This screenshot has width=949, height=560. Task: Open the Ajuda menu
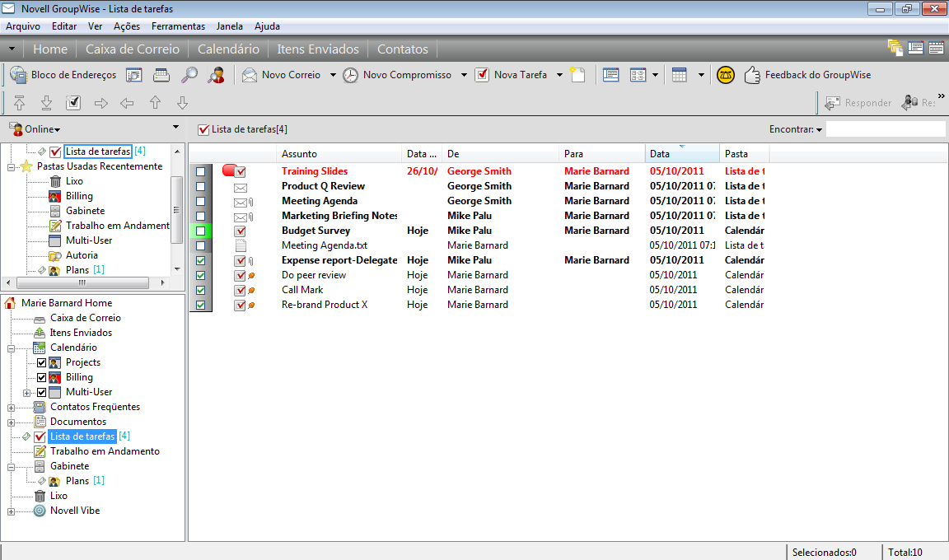pyautogui.click(x=267, y=26)
